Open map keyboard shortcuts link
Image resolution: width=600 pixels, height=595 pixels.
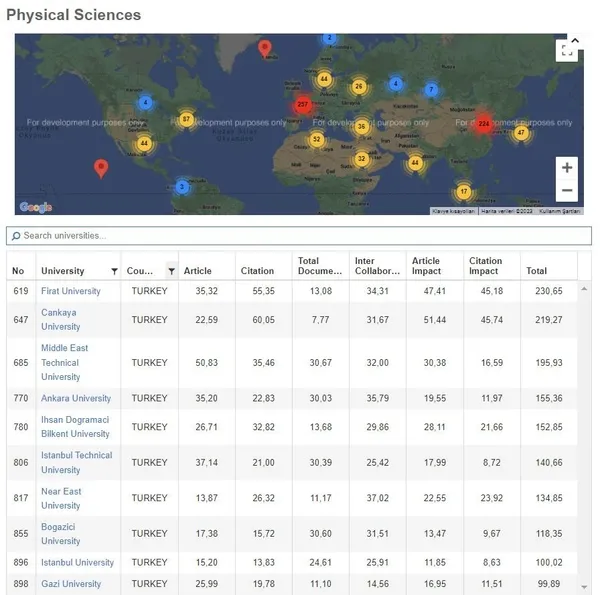453,211
